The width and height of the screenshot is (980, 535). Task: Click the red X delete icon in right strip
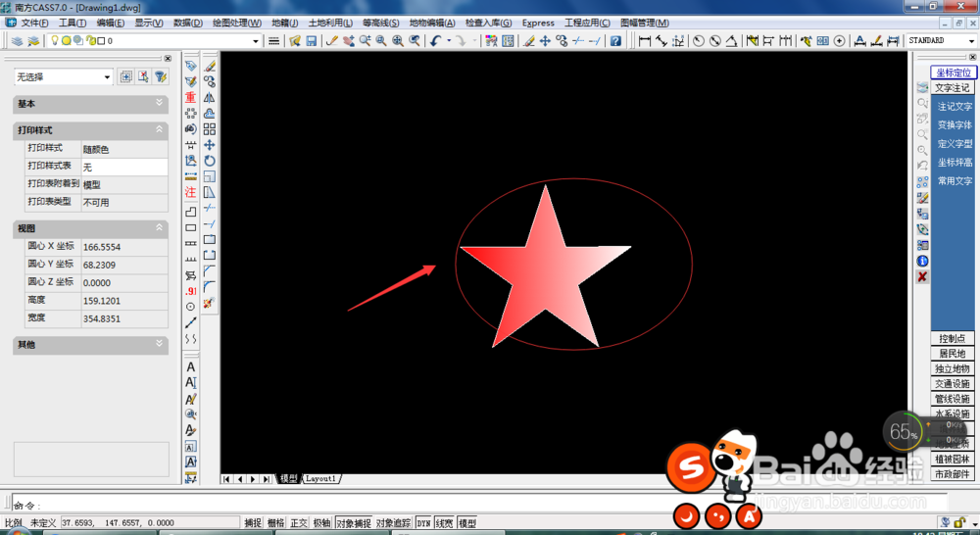(x=922, y=276)
